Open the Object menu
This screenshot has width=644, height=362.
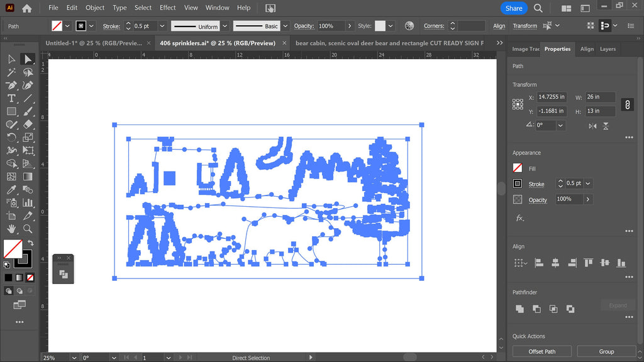95,8
